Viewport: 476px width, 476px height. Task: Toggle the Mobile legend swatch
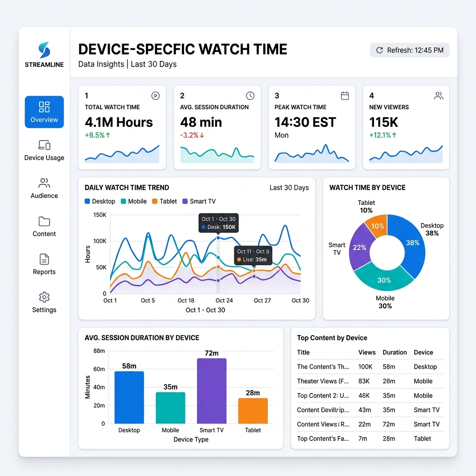click(123, 201)
